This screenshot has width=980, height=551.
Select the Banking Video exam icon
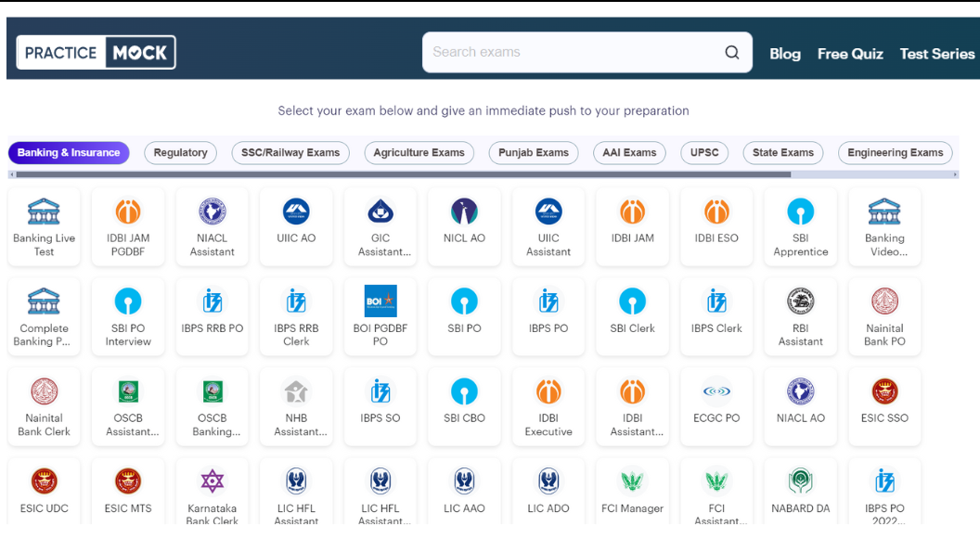[884, 211]
